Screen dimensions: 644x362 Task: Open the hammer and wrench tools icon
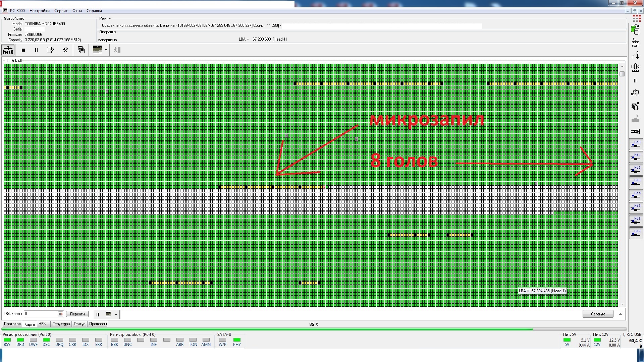(x=65, y=50)
